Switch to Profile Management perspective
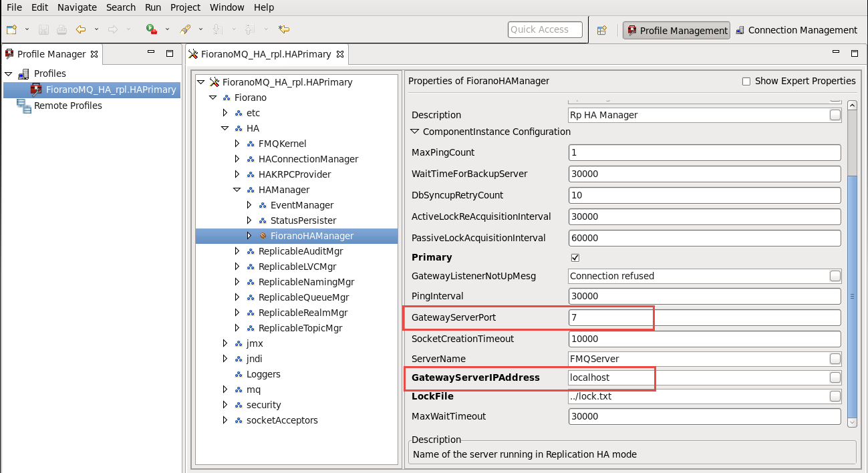This screenshot has width=868, height=473. point(676,30)
